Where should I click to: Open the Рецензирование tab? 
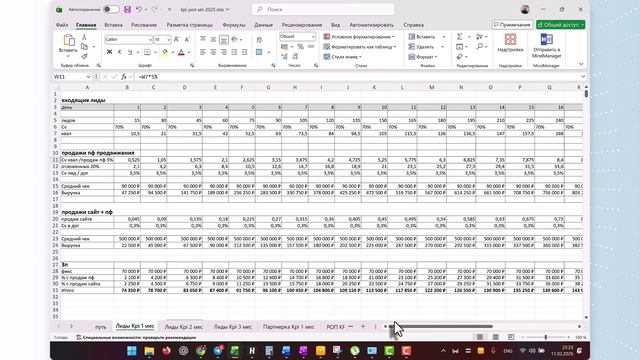[302, 25]
